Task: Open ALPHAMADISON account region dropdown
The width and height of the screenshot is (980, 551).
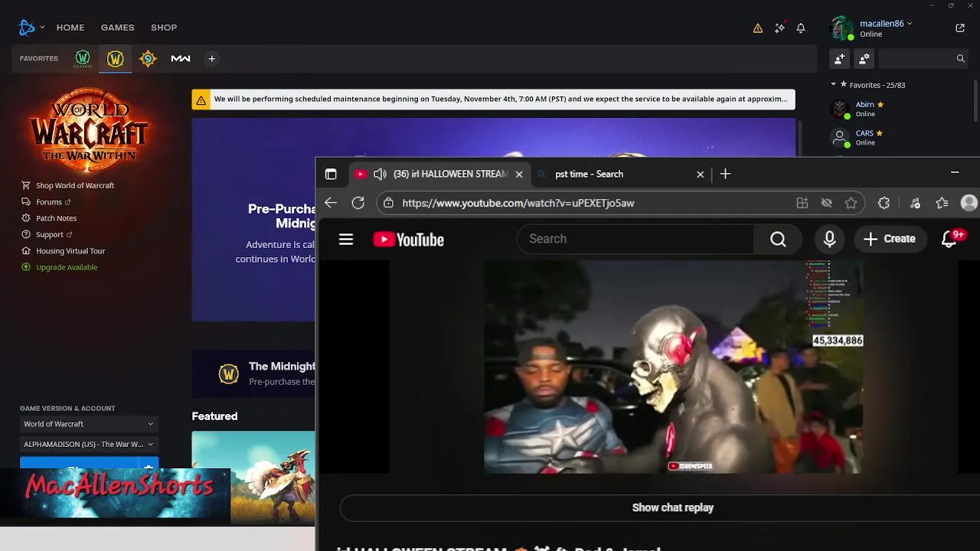Action: point(89,444)
